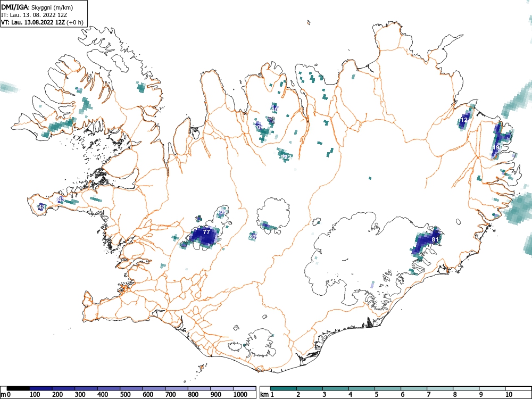Click the '10' label on the km scale

click(x=509, y=395)
